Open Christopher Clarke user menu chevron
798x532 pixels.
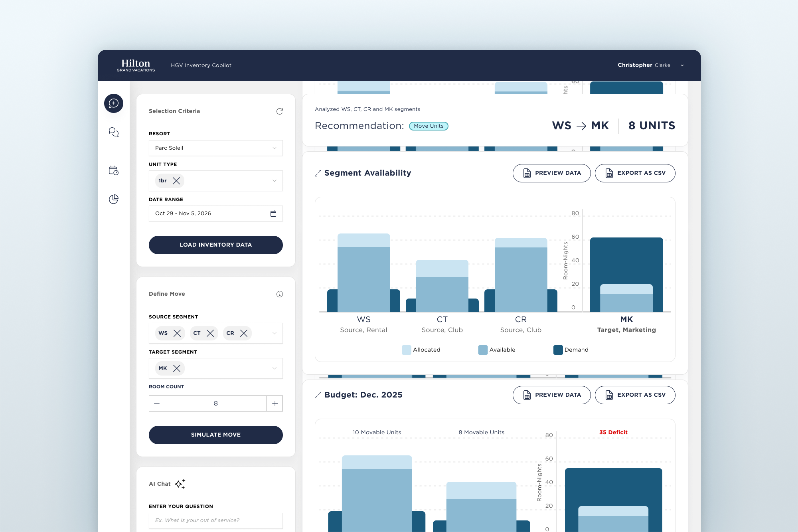(682, 65)
